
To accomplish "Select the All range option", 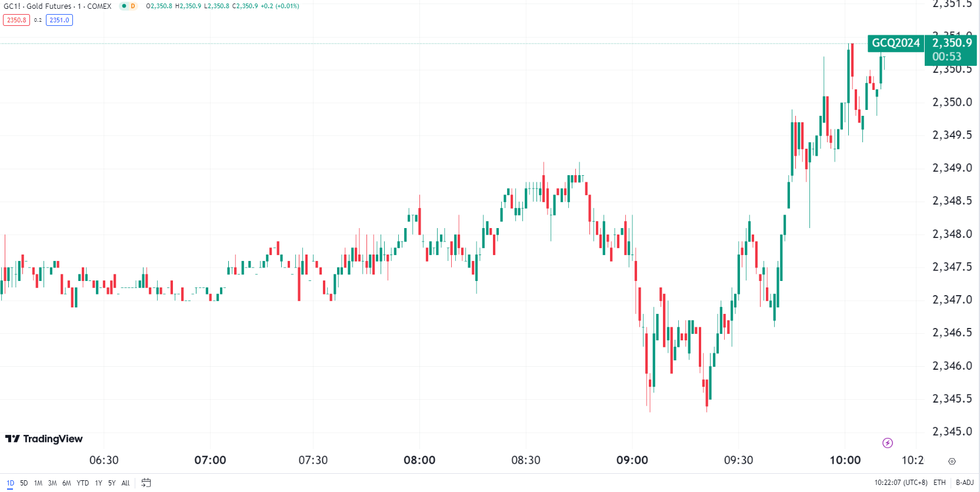I will coord(125,483).
